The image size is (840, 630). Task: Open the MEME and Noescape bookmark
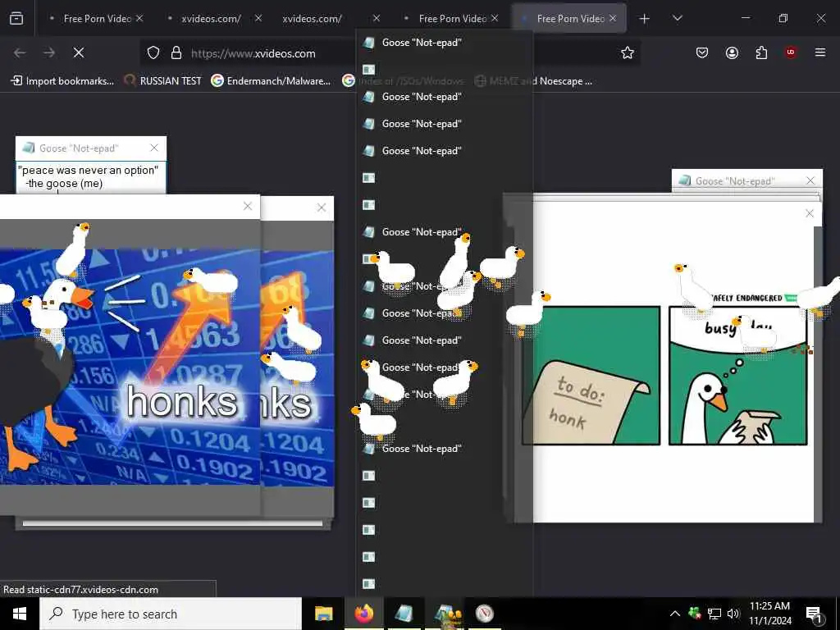coord(534,81)
